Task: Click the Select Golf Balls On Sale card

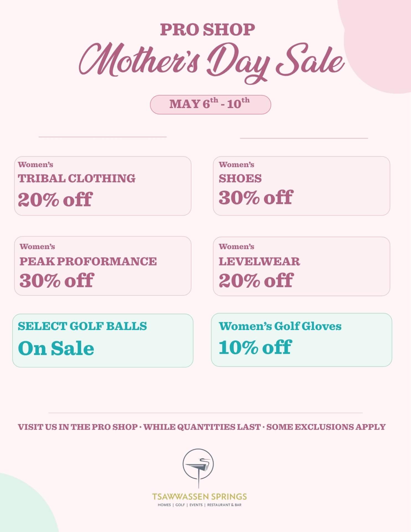Action: click(103, 341)
